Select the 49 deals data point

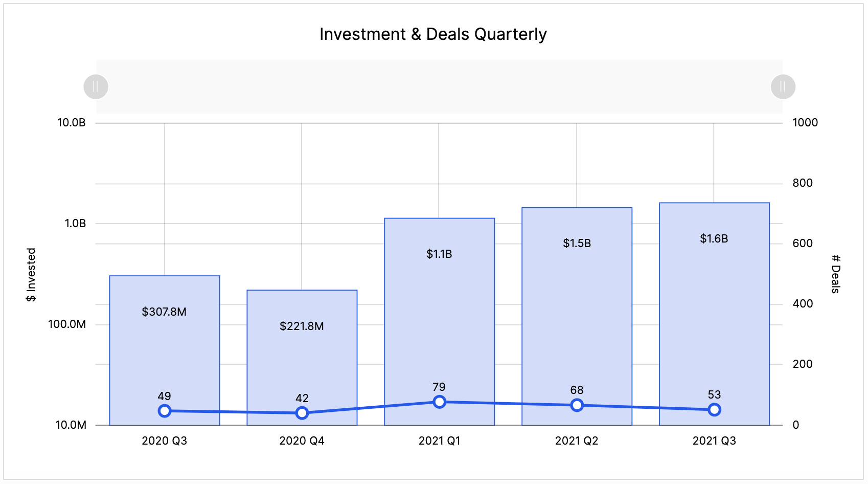164,411
